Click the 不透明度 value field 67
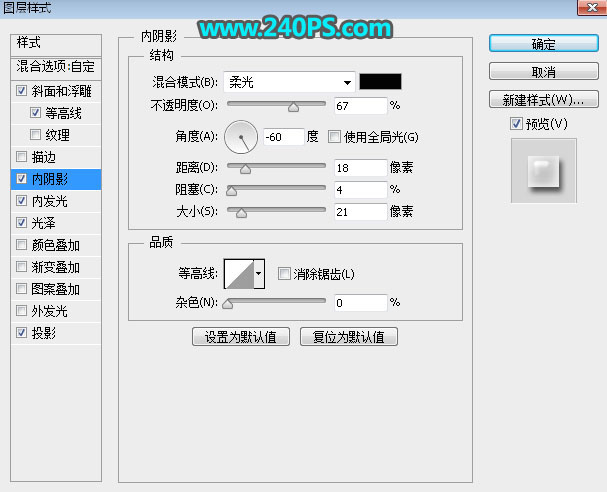 (360, 106)
